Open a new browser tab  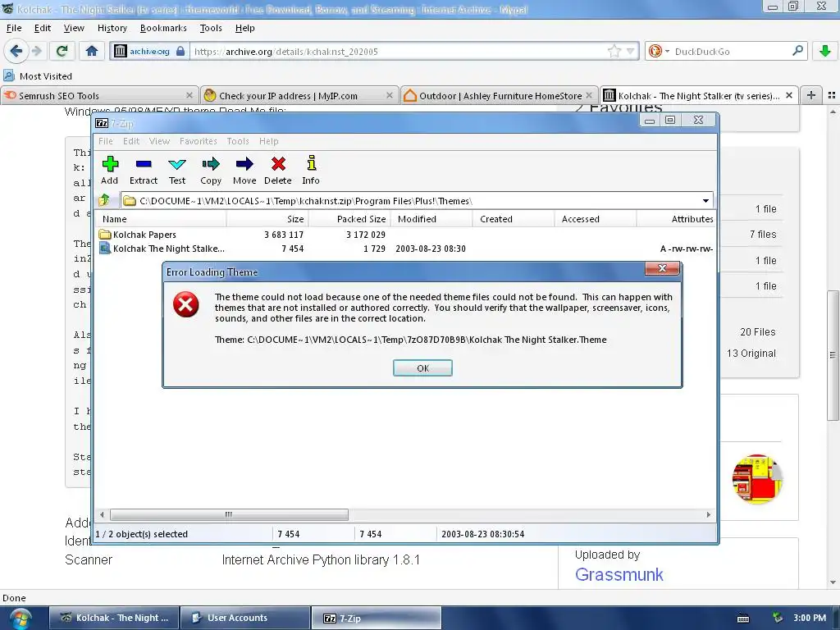(811, 95)
